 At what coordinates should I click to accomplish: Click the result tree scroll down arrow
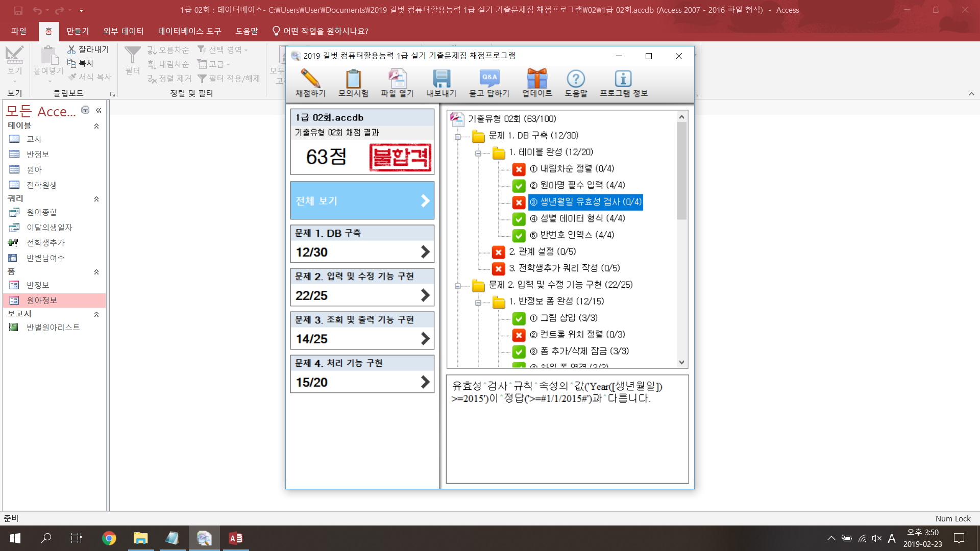click(681, 362)
